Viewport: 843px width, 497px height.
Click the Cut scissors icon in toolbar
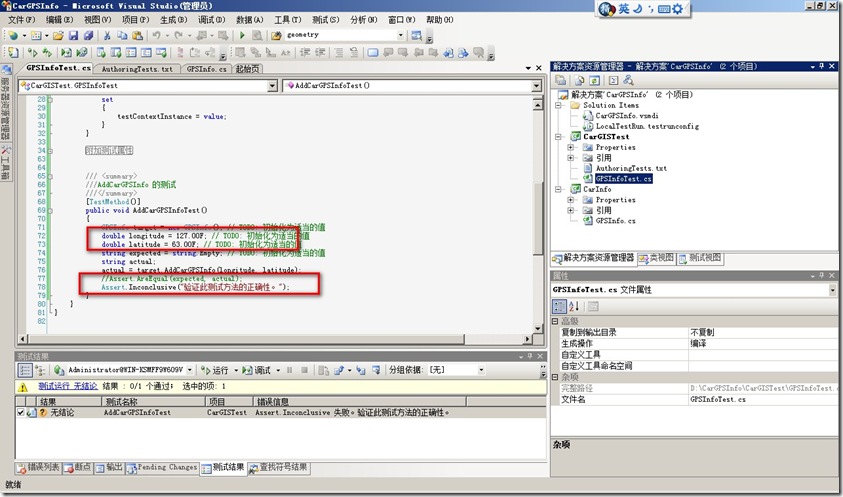pyautogui.click(x=107, y=35)
